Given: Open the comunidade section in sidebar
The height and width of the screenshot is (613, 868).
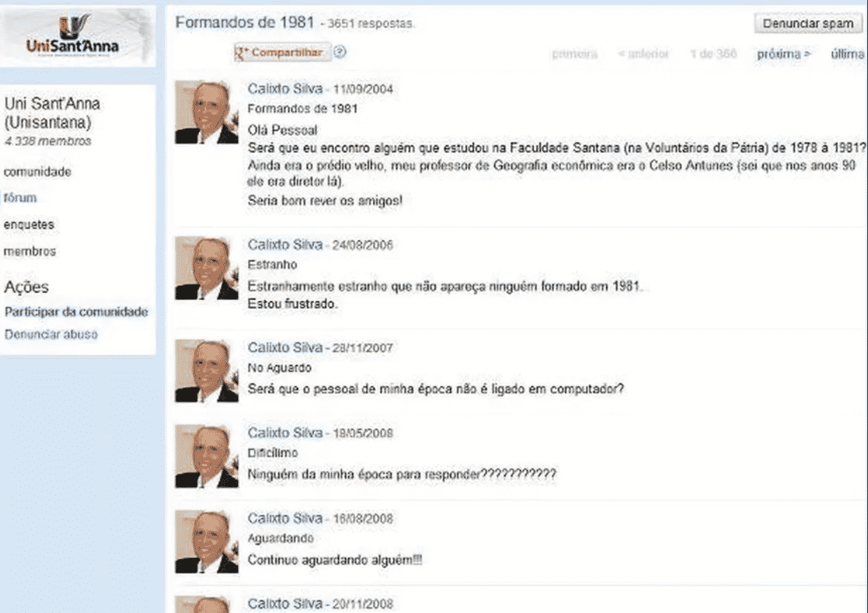Looking at the screenshot, I should click(38, 172).
